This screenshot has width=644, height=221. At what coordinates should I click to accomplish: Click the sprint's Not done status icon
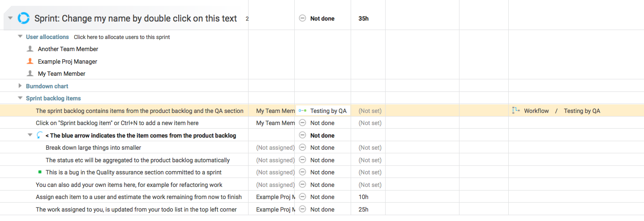302,18
